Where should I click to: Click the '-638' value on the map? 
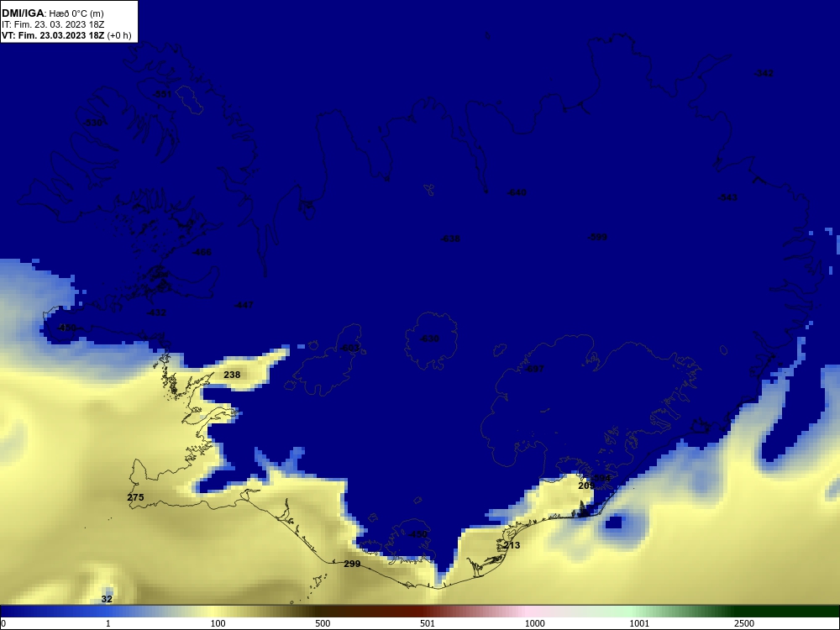tap(450, 239)
